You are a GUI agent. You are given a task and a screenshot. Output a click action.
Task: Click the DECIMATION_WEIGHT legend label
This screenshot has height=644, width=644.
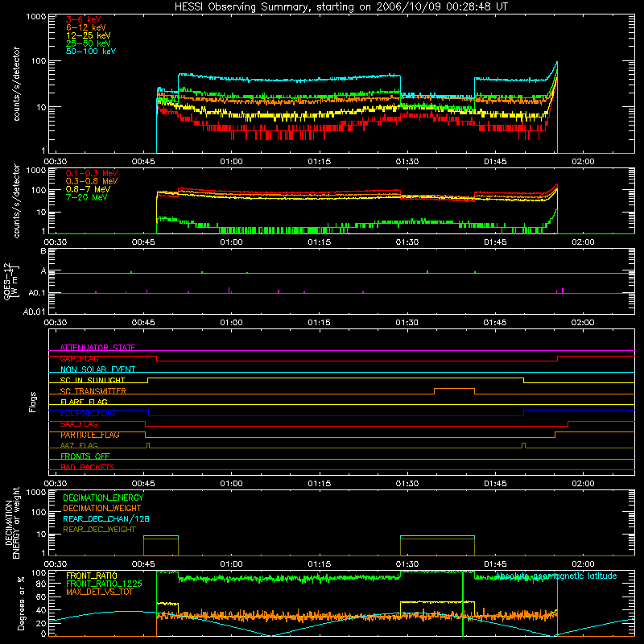click(102, 508)
